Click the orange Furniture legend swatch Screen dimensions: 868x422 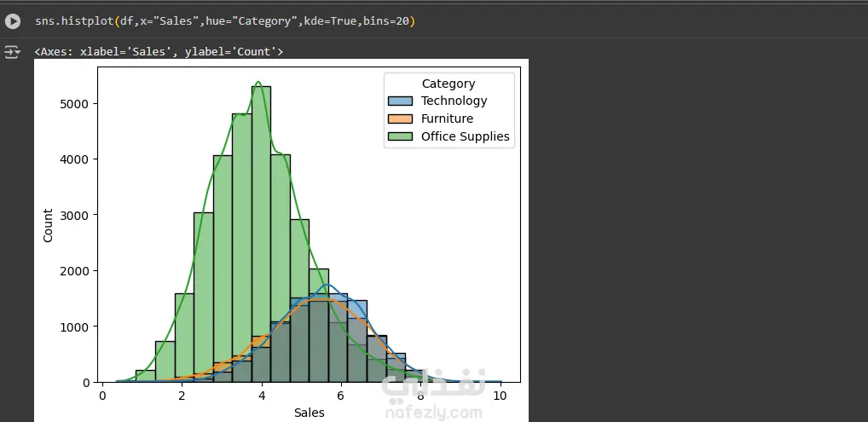(x=399, y=119)
